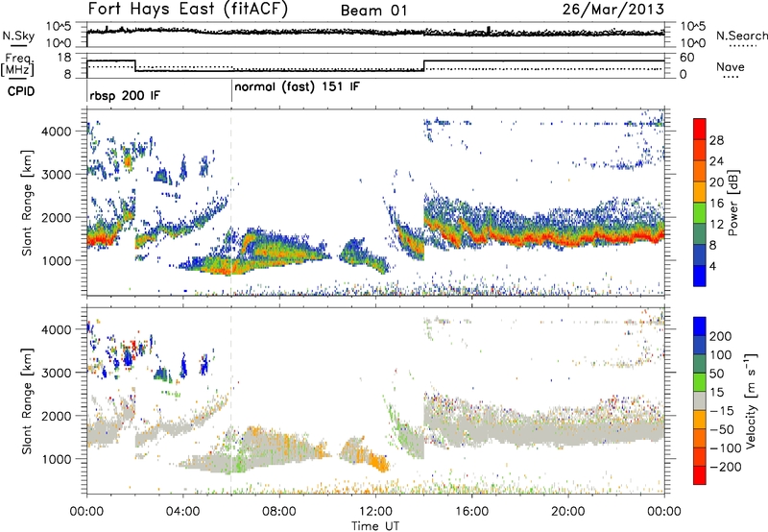Click the '60' Nave axis tick label
This screenshot has width=768, height=532.
[x=686, y=58]
